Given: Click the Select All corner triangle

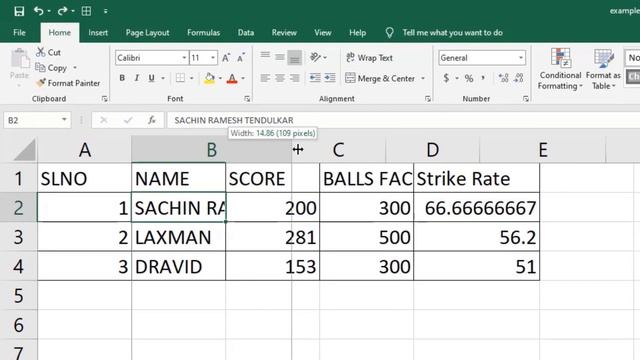Looking at the screenshot, I should click(24, 150).
